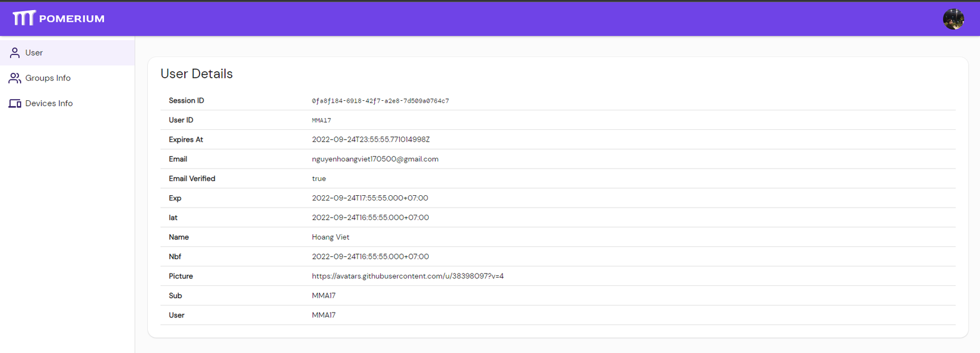Click the Groups Info people icon
Image resolution: width=980 pixels, height=353 pixels.
tap(15, 78)
